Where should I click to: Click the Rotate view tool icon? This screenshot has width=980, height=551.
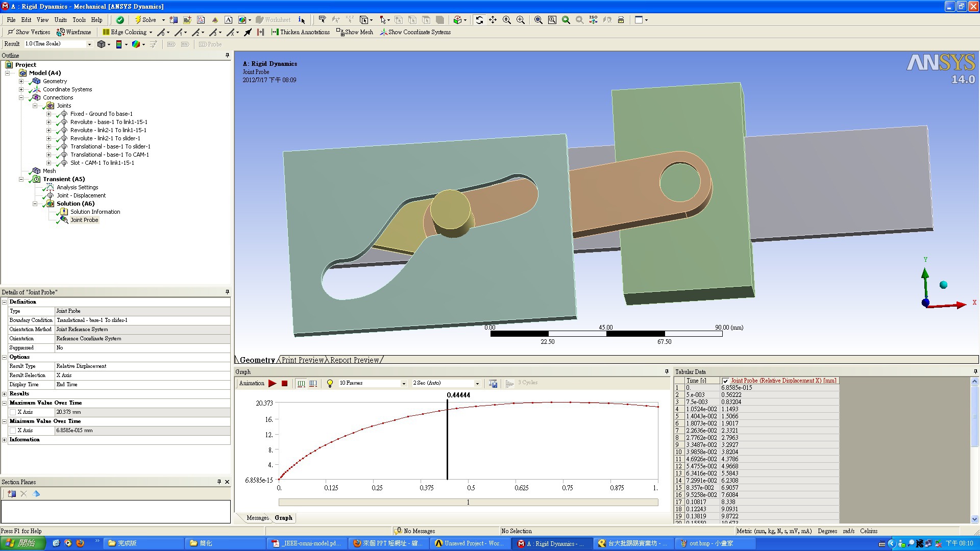(479, 20)
